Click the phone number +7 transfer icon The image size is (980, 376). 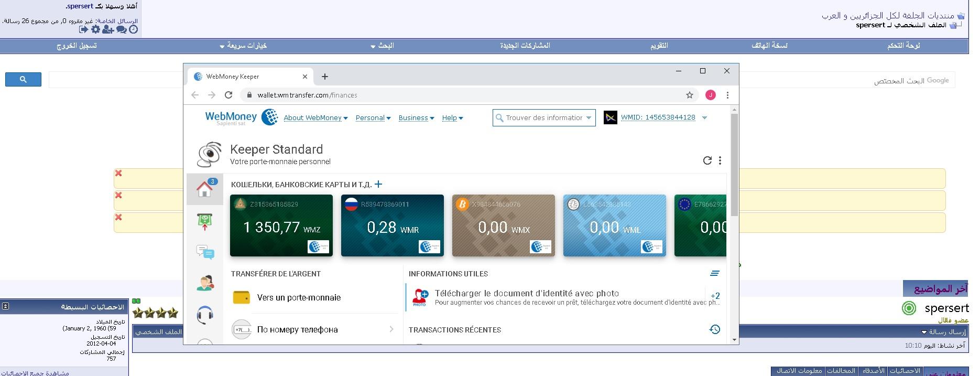[241, 329]
